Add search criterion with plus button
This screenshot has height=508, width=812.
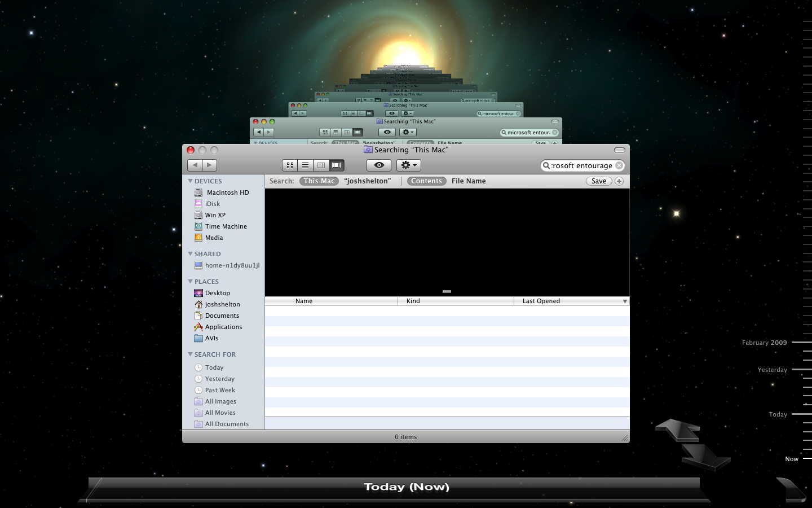[619, 181]
